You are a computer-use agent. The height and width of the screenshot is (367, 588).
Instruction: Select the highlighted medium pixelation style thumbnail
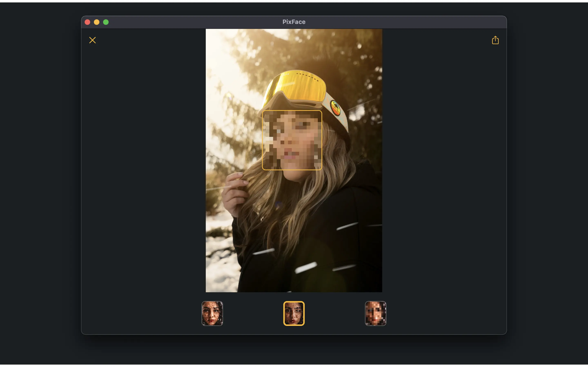(x=294, y=313)
